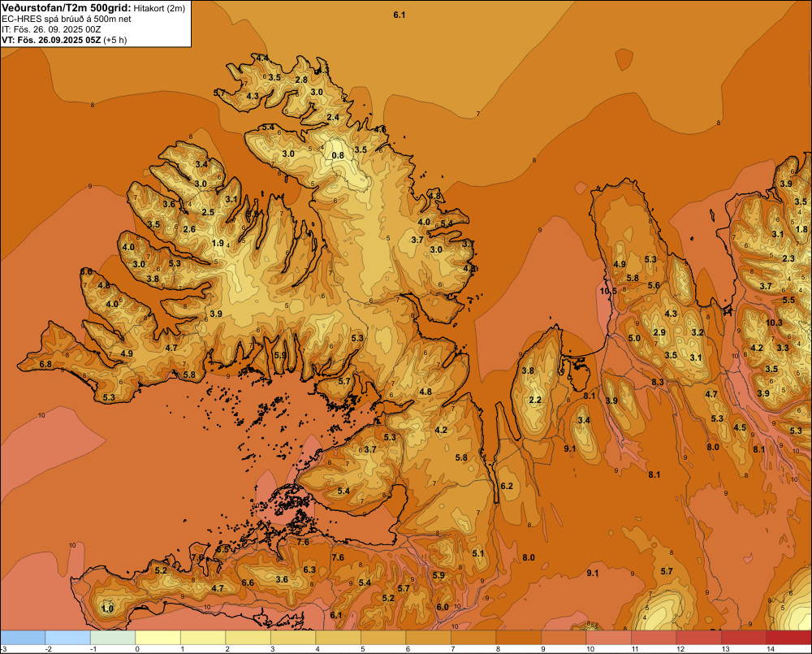Click the temperature value 5.1 on the map

click(x=478, y=553)
